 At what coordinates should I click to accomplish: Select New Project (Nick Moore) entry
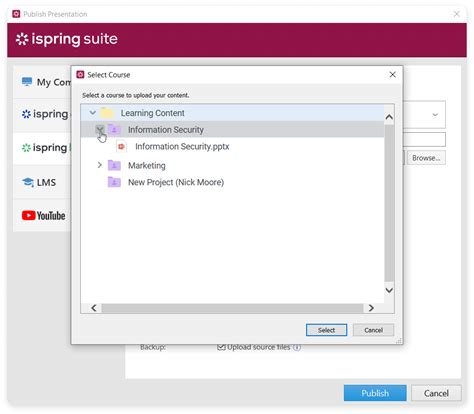pos(176,182)
